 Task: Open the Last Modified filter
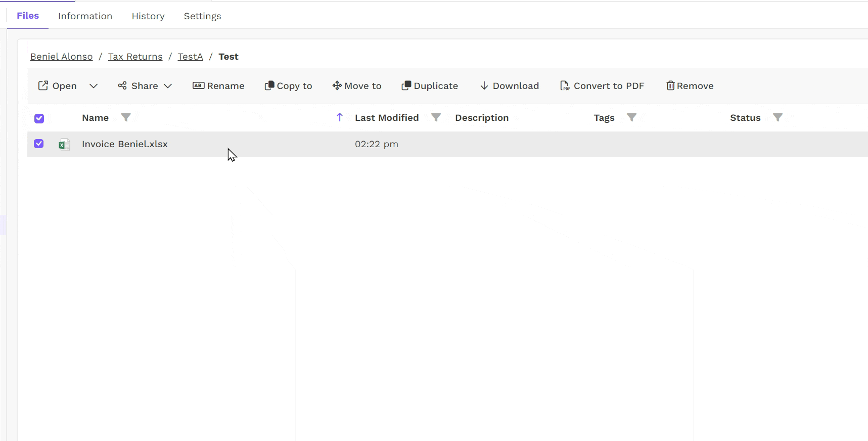point(436,117)
